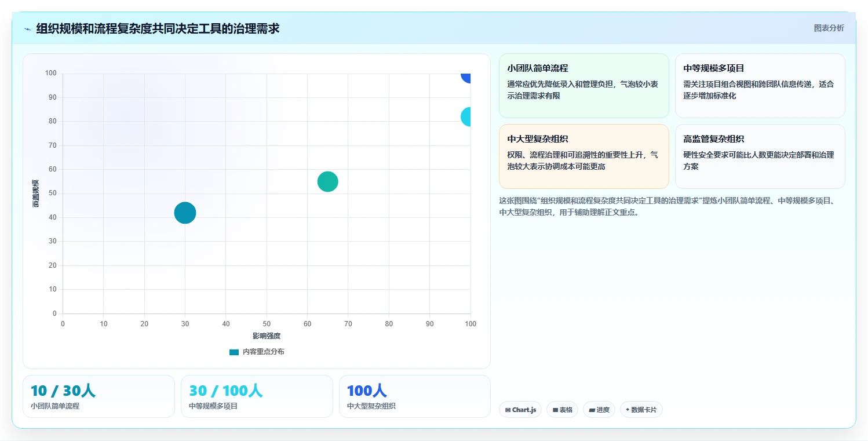The image size is (868, 441).
Task: Click the 影响强度 x-axis label
Action: 267,336
